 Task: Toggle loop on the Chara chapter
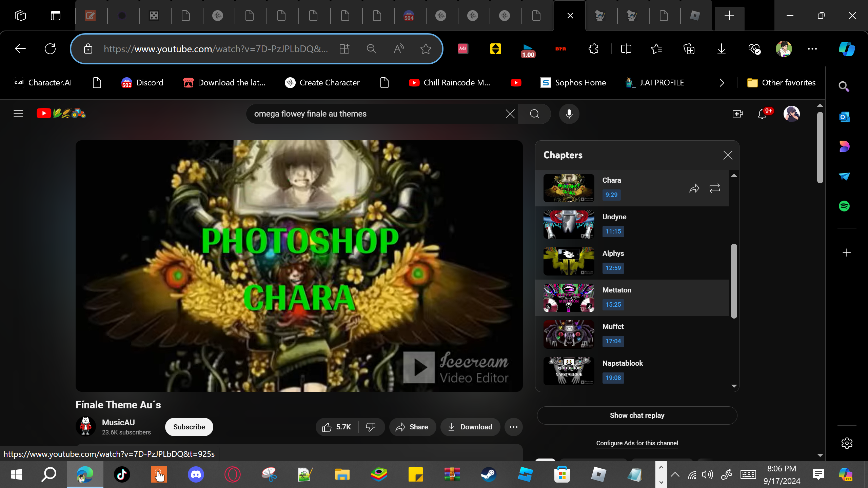[714, 188]
